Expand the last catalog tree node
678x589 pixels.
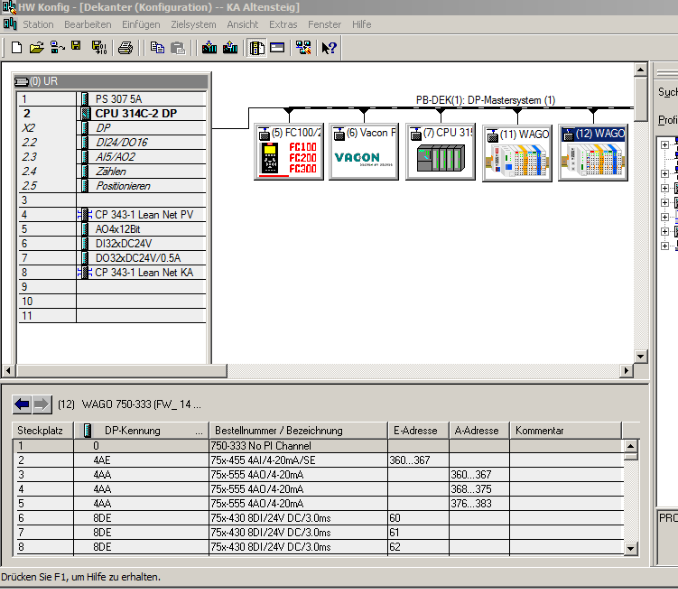(x=665, y=245)
